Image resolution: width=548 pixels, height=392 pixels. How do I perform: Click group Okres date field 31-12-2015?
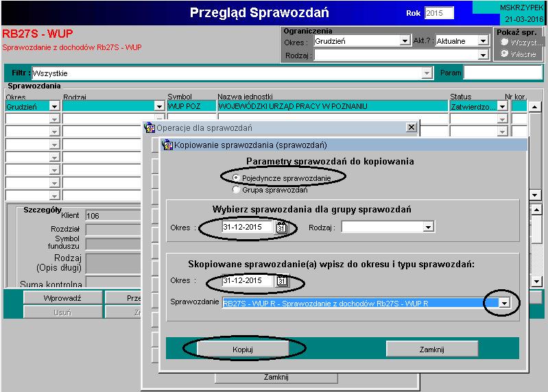(x=248, y=227)
